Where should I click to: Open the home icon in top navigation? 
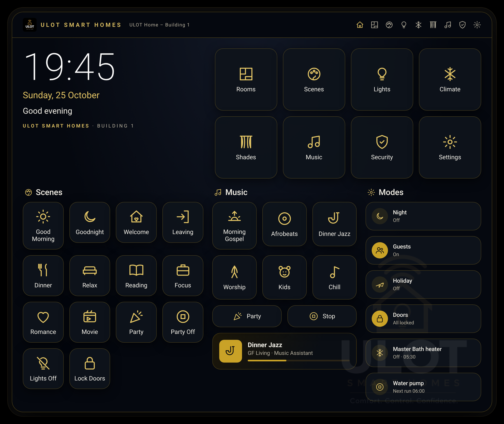360,25
